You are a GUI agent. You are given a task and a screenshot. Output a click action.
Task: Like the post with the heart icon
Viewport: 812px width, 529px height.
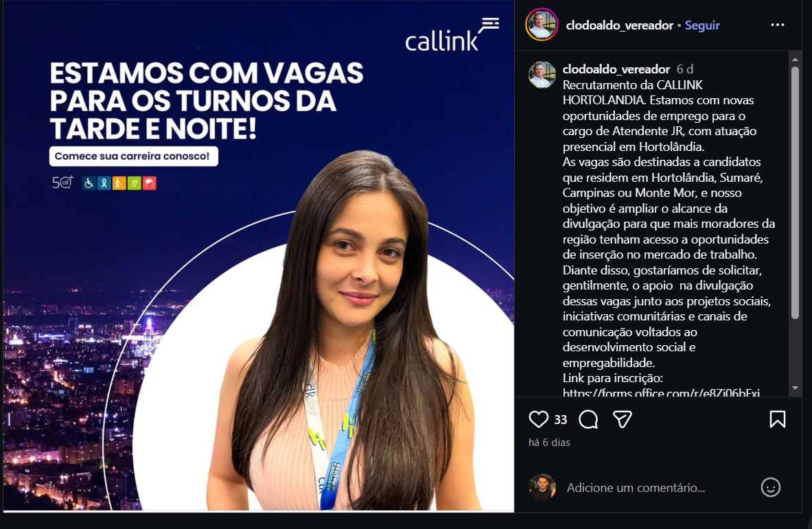pyautogui.click(x=538, y=419)
